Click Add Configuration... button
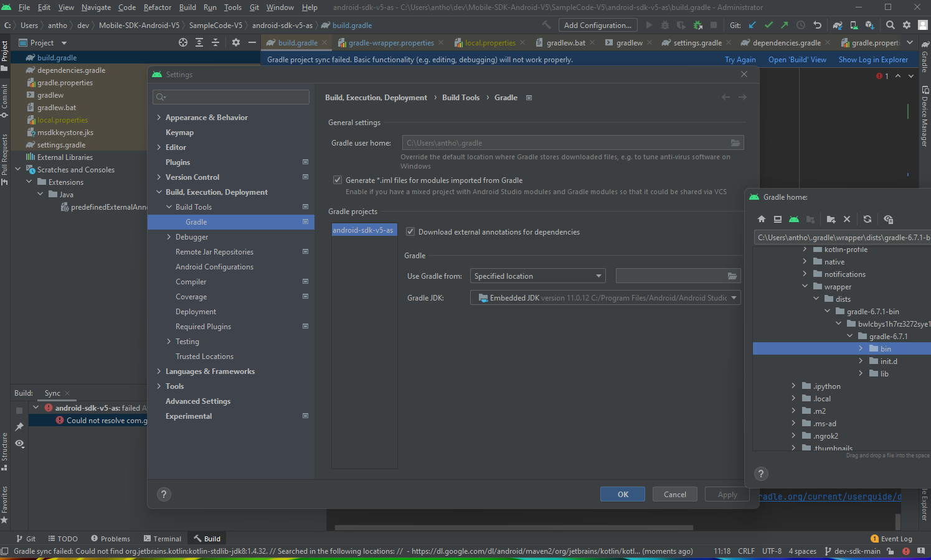931x560 pixels. [x=598, y=25]
